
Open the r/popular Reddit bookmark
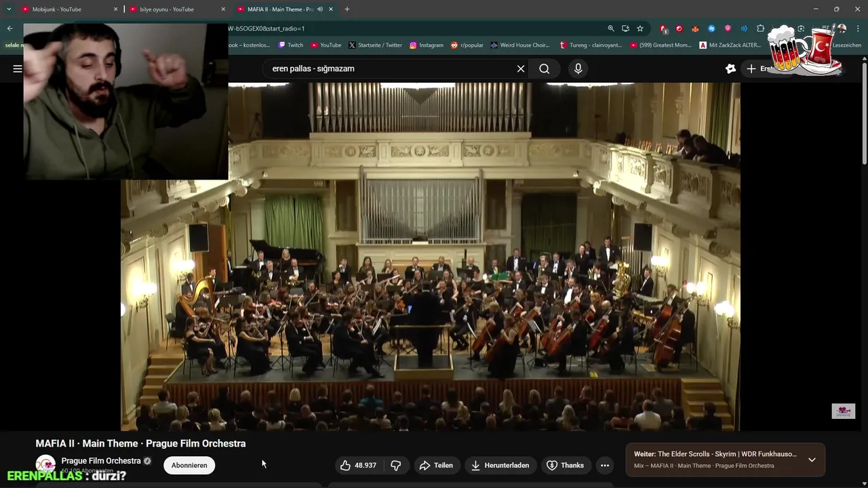(x=467, y=45)
